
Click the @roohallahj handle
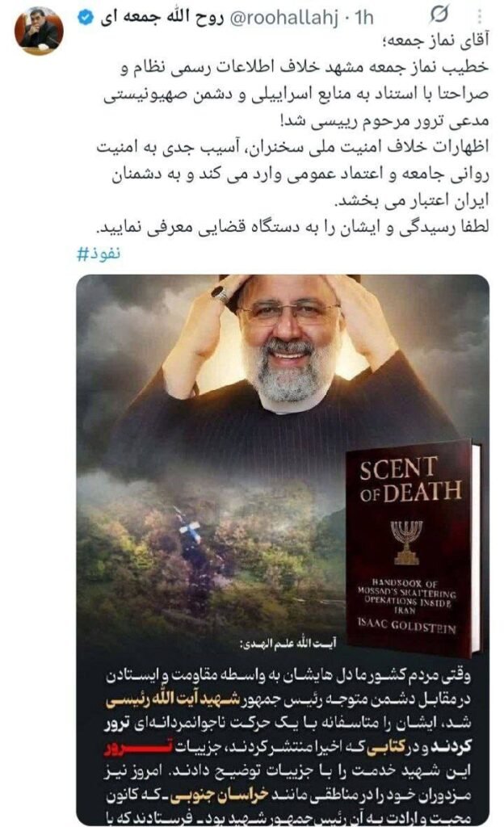(284, 19)
